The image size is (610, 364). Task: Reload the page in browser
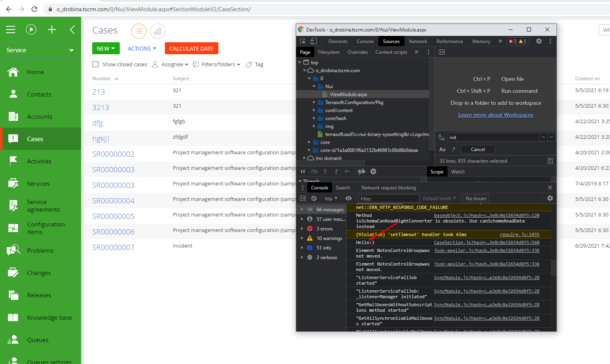coord(34,9)
